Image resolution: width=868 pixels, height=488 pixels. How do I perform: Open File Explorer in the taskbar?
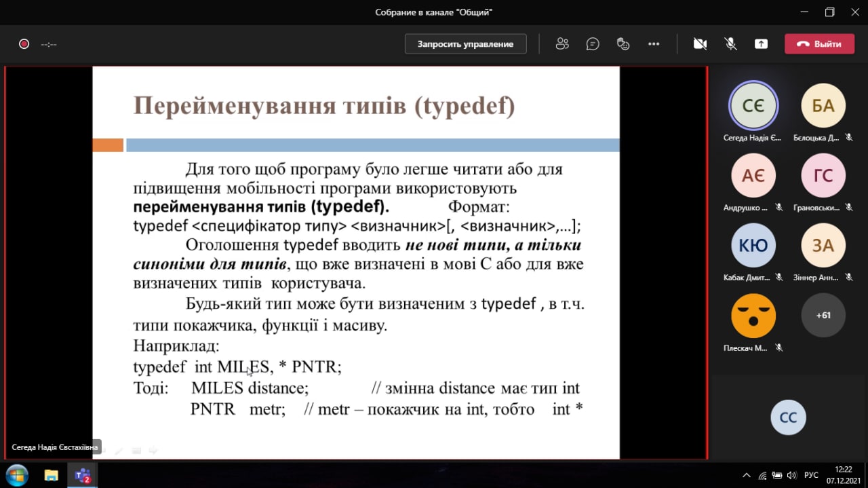(x=52, y=475)
